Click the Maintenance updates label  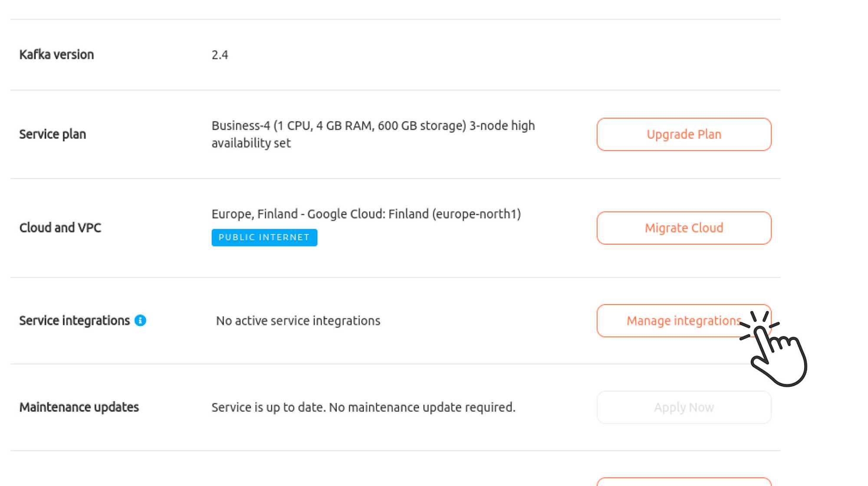click(x=79, y=407)
